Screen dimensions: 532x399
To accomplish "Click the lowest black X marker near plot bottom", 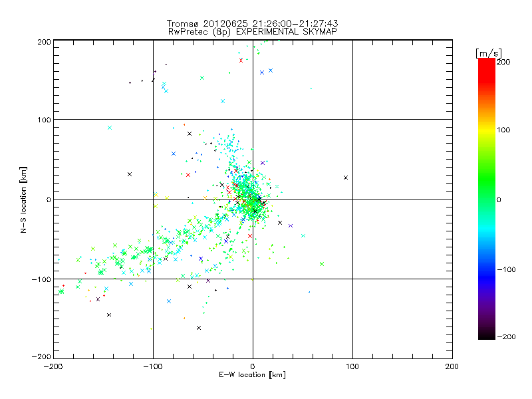I will (x=199, y=328).
